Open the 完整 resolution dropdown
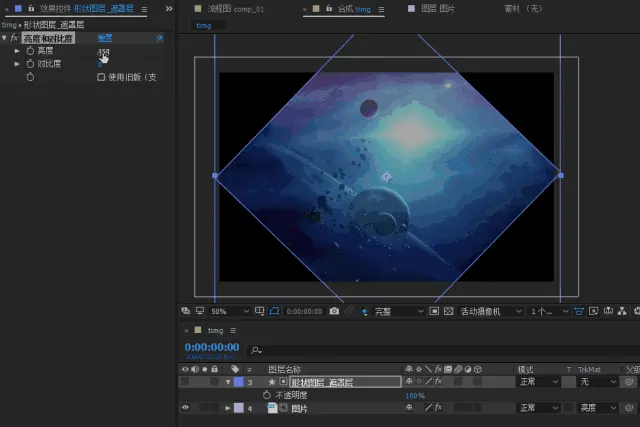640x427 pixels. (x=399, y=311)
